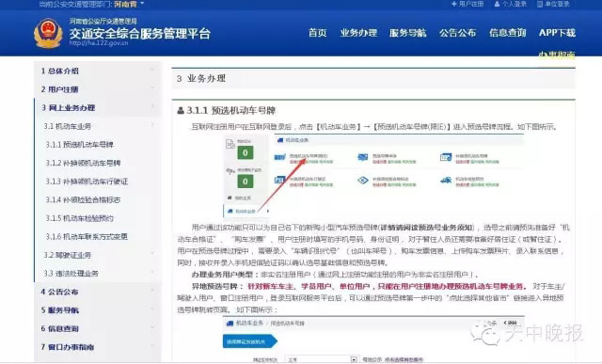Screen dimensions: 602x364
Task: Open the 公告公布 navigation menu
Action: point(458,33)
